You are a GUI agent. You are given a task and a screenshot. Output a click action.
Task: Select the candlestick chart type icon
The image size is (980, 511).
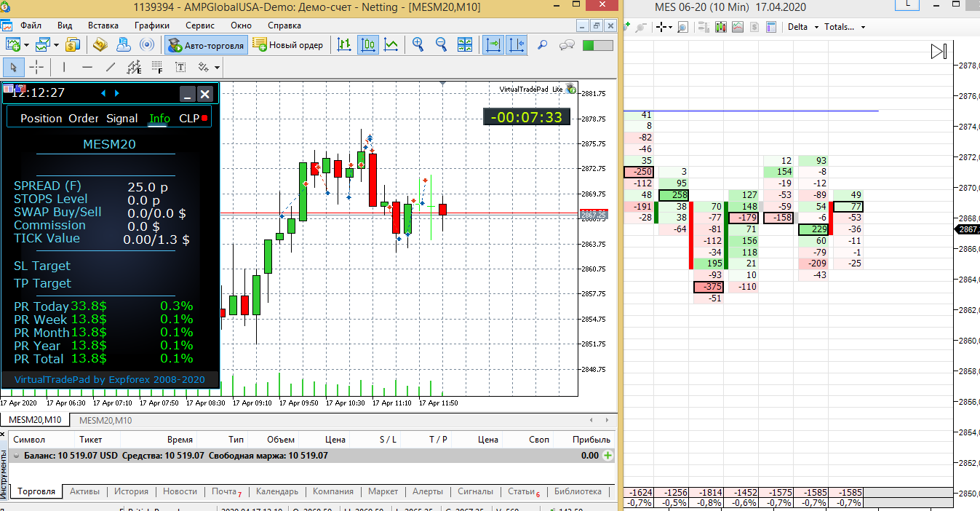point(369,45)
